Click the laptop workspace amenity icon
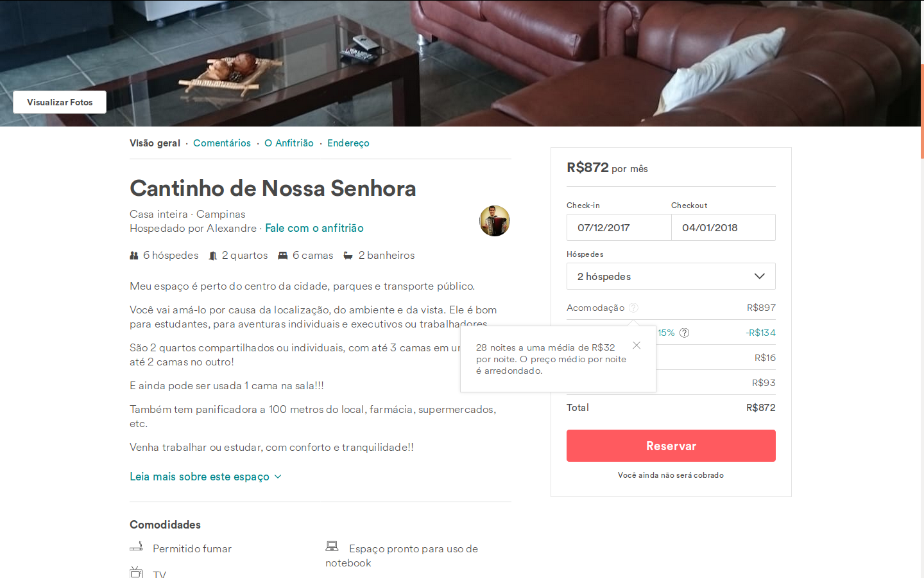Viewport: 924px width, 578px height. [332, 547]
